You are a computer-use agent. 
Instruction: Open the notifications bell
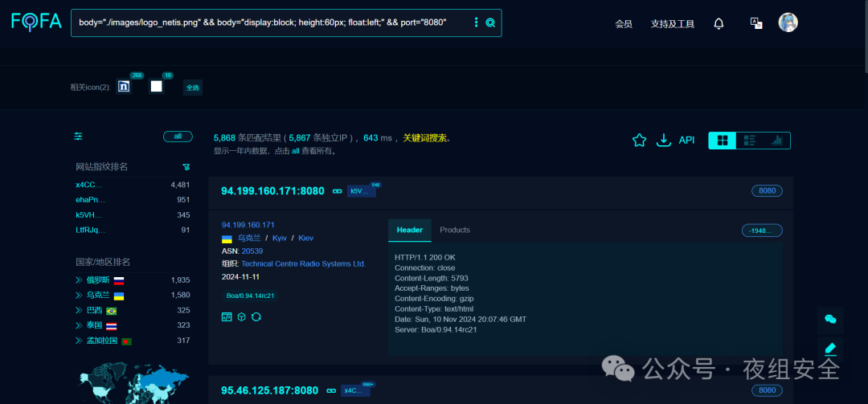point(719,23)
